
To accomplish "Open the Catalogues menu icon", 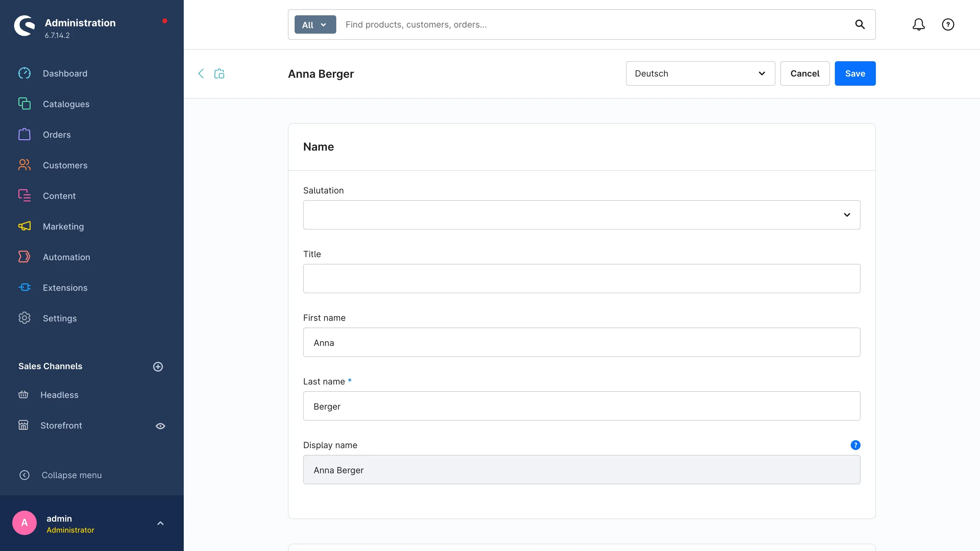I will click(24, 104).
